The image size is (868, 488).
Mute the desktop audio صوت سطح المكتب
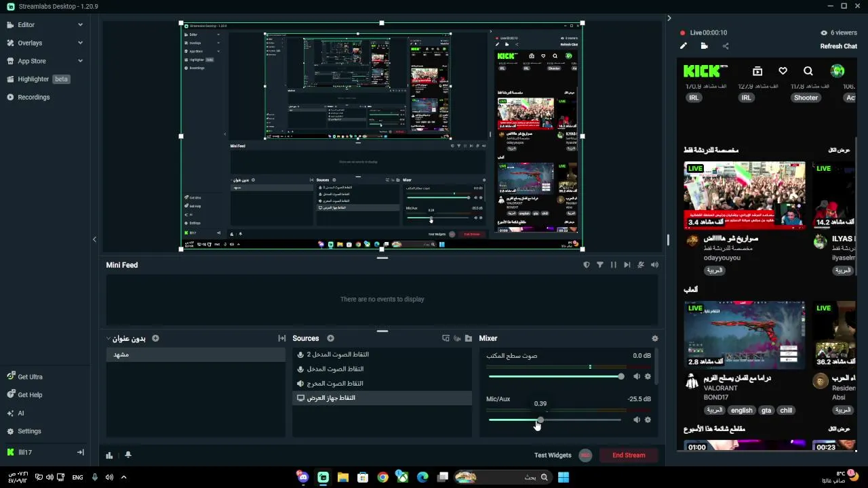[637, 376]
